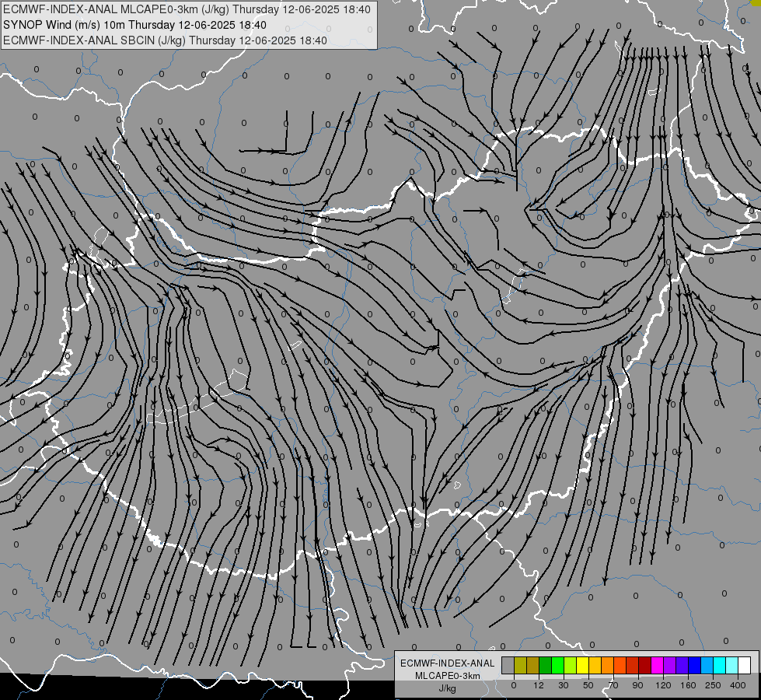Click the MLCAPE0-3km title line in header
This screenshot has width=761, height=700.
(x=187, y=9)
